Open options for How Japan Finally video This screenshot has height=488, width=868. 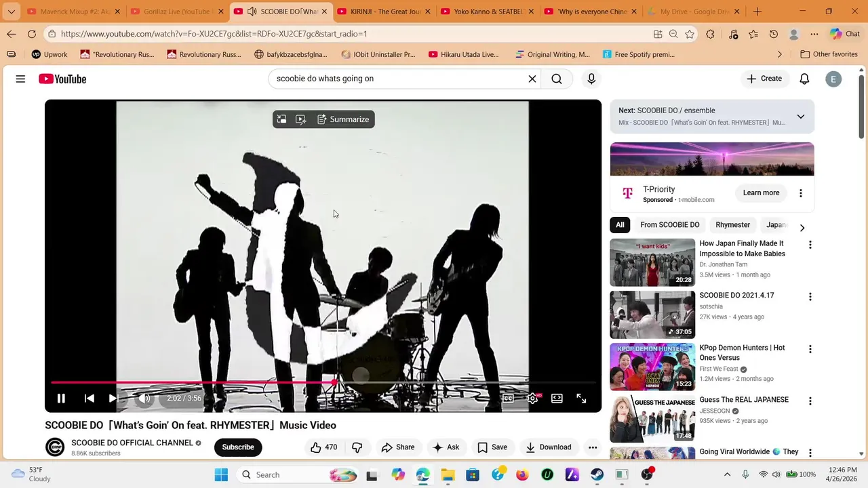pos(810,245)
